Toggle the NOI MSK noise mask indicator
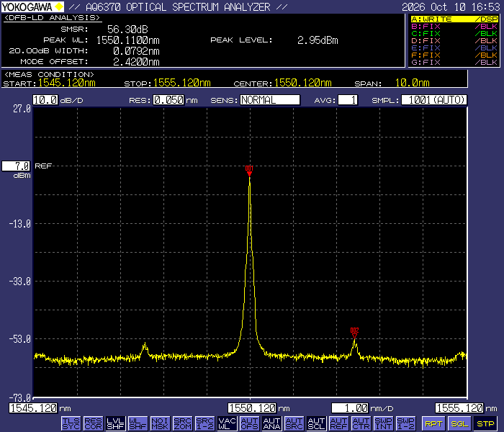The height and width of the screenshot is (432, 504). pyautogui.click(x=160, y=423)
